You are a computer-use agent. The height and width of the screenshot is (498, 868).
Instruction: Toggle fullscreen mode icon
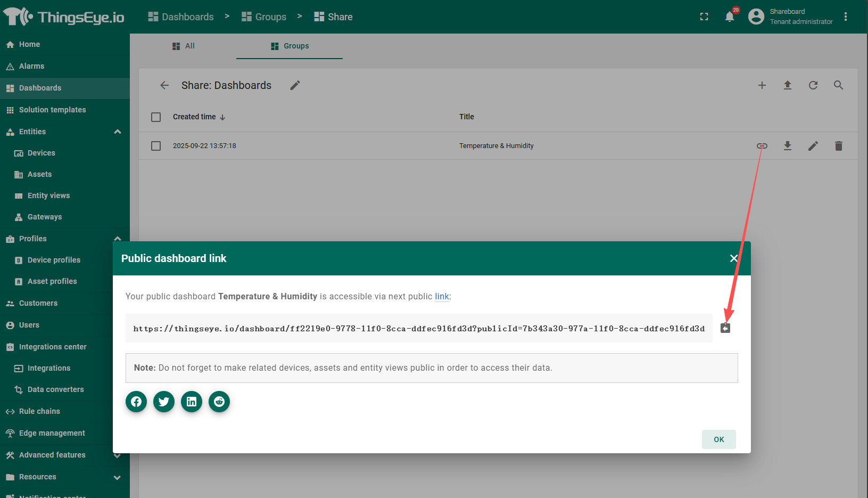pyautogui.click(x=704, y=17)
